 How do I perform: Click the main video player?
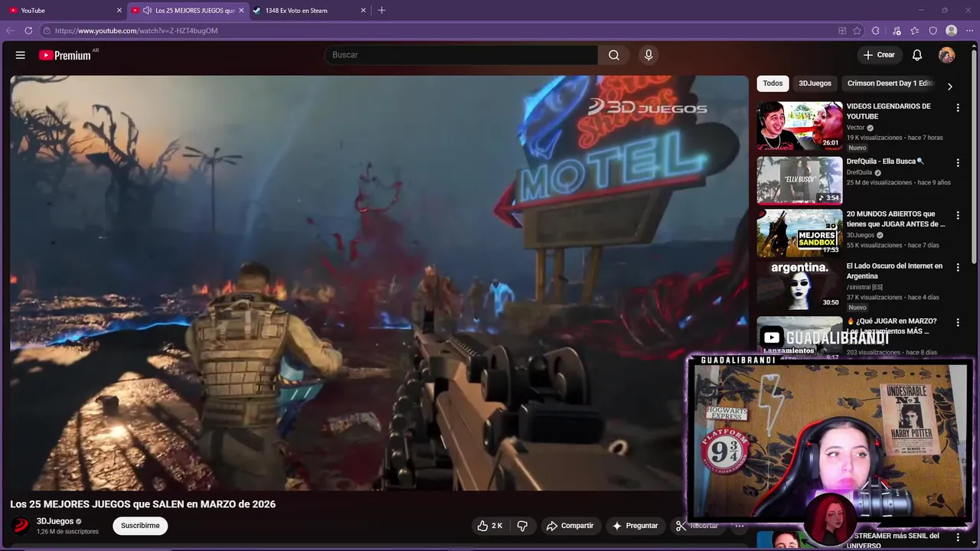point(379,282)
